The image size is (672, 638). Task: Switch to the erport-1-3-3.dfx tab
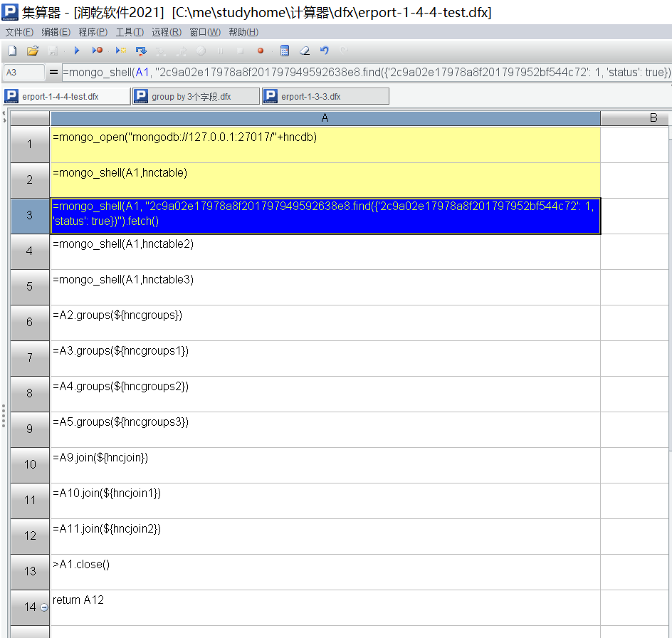326,96
